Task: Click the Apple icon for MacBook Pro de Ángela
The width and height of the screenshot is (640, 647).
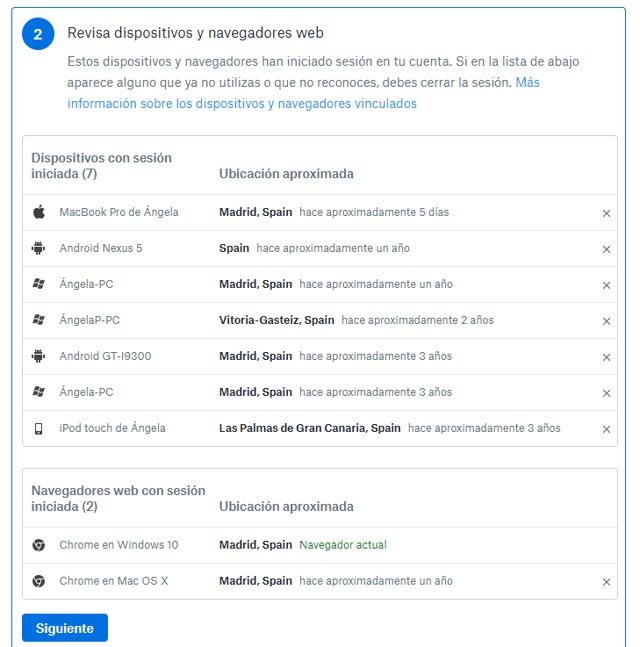Action: click(39, 212)
